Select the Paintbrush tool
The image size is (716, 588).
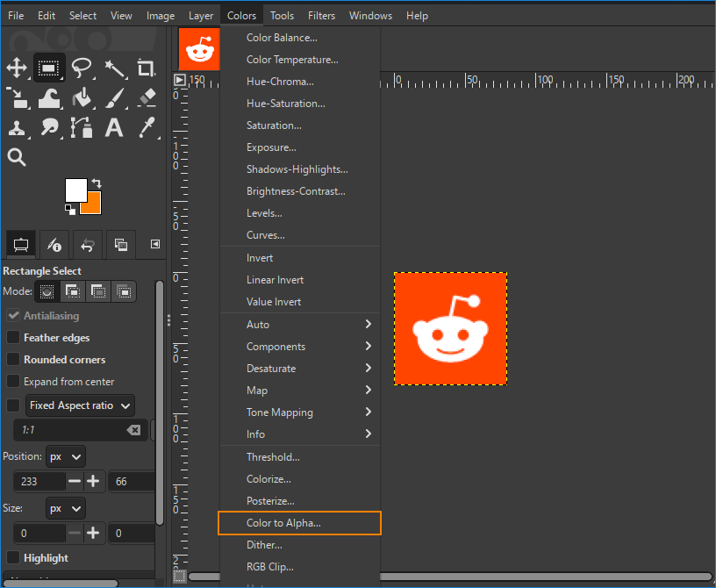[114, 98]
